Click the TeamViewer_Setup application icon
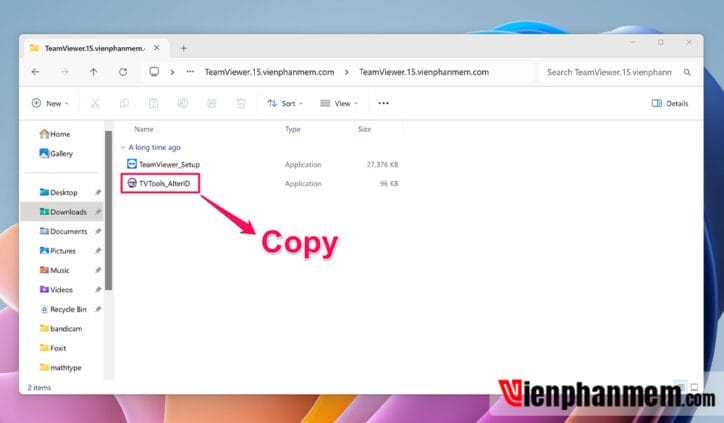724x423 pixels. click(x=132, y=164)
